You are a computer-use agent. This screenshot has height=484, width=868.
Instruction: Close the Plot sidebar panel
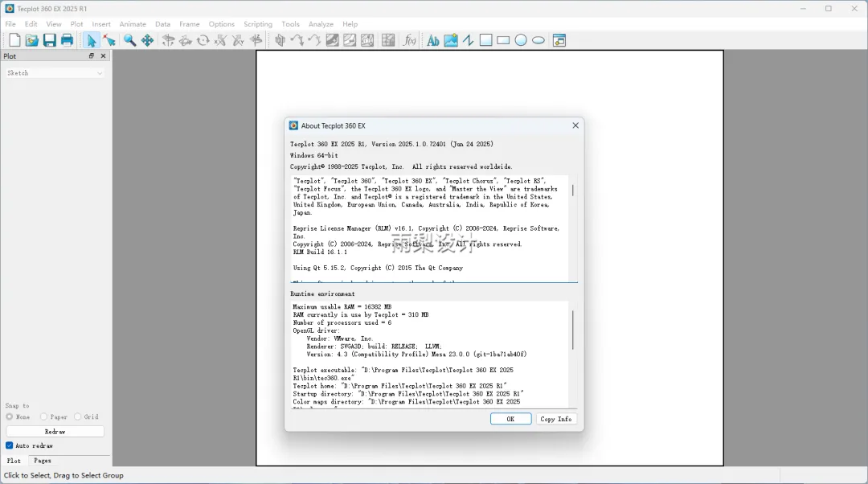pyautogui.click(x=103, y=56)
